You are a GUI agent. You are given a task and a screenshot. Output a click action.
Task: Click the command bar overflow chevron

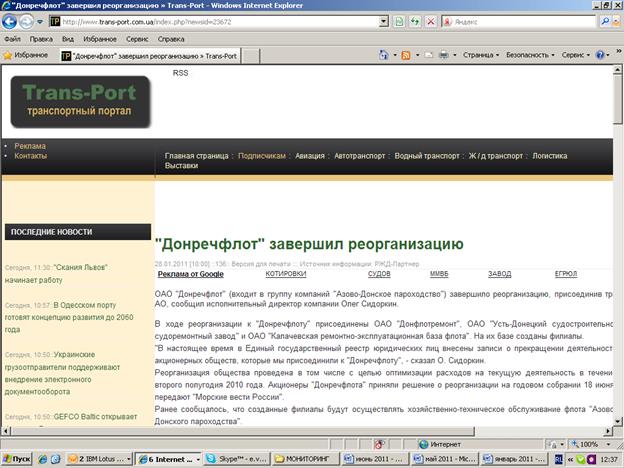619,52
